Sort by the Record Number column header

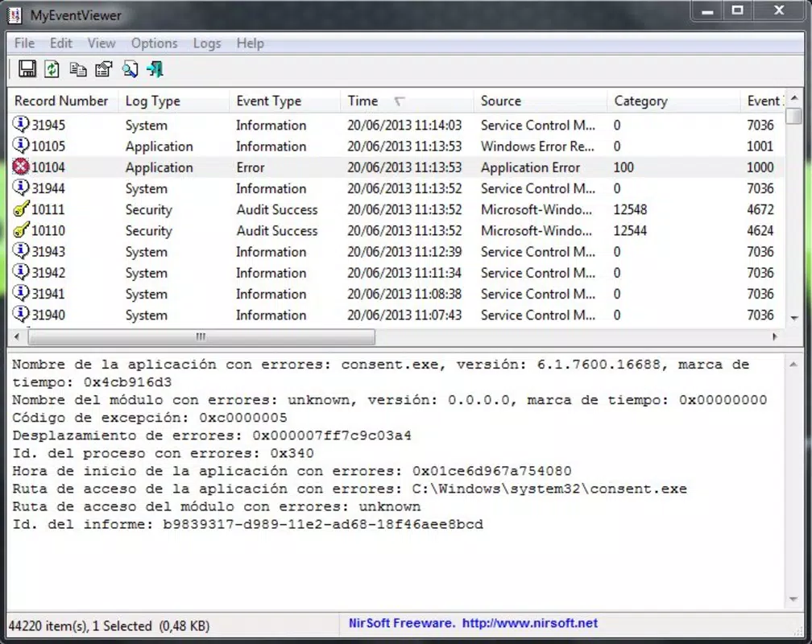[x=63, y=101]
